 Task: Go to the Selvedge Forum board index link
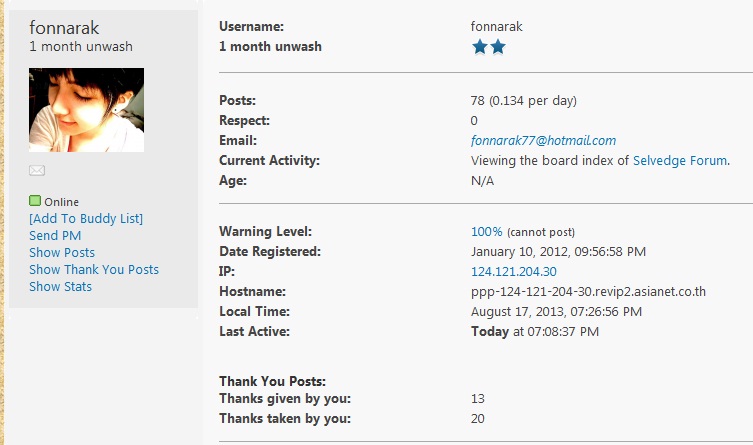click(x=680, y=160)
